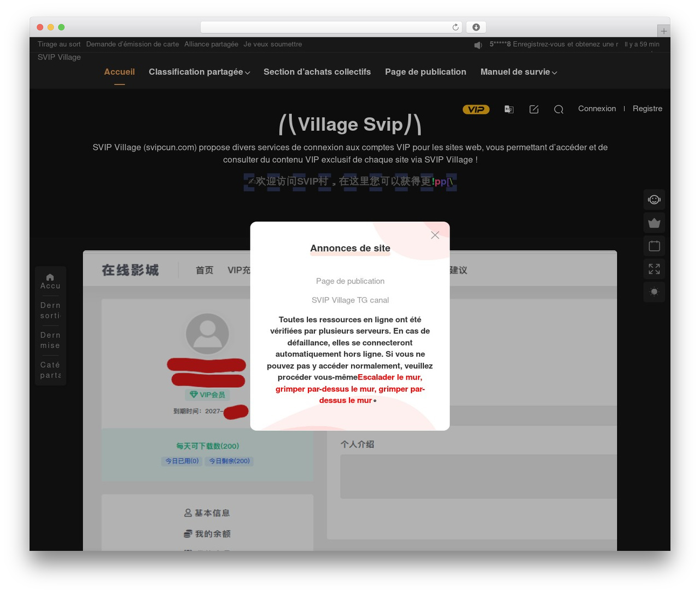Toggle light/dark theme sun icon

click(x=654, y=292)
